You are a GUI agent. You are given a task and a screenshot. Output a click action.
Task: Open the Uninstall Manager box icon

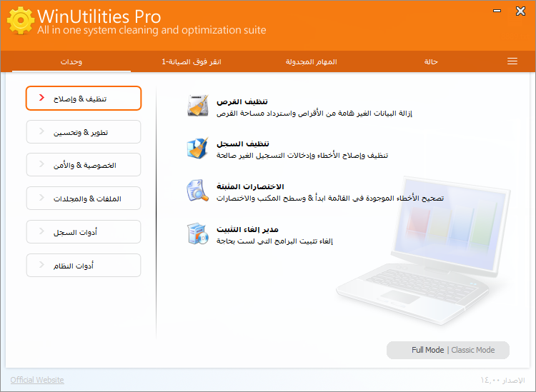pos(197,233)
